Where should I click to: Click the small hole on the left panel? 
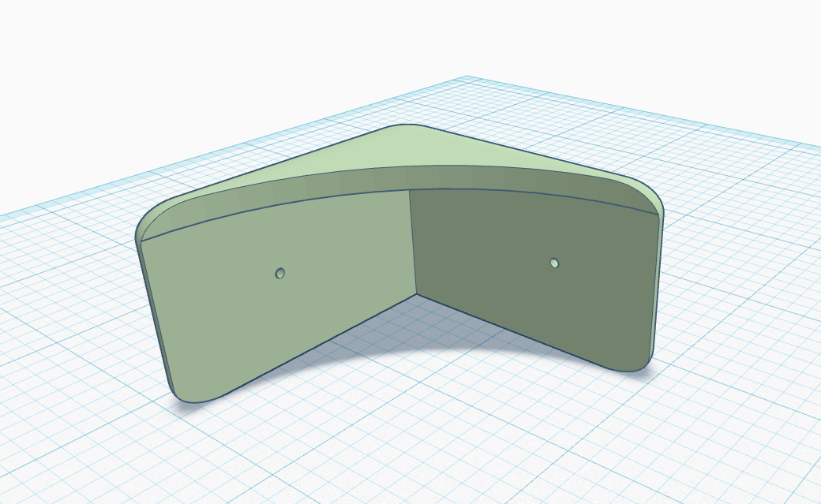[x=280, y=273]
